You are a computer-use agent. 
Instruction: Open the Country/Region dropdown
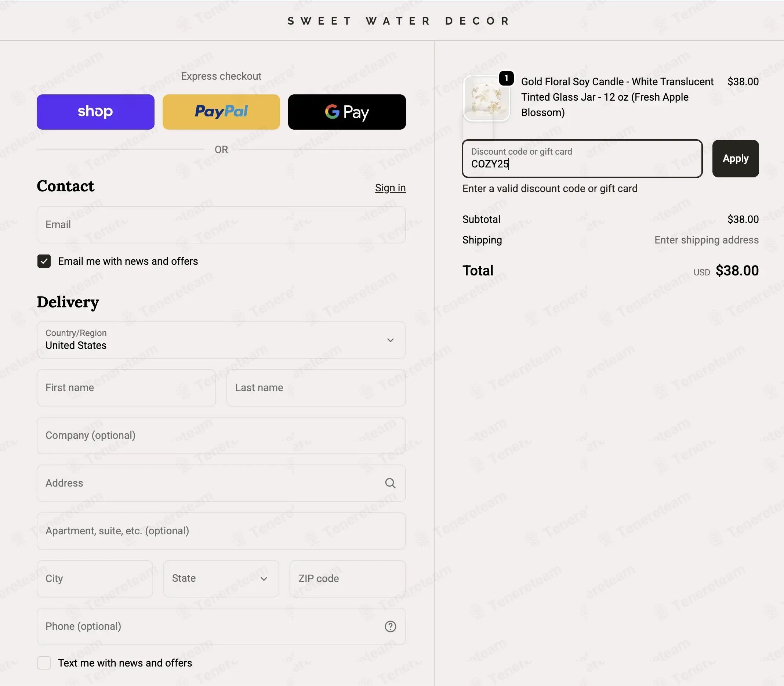pyautogui.click(x=221, y=340)
